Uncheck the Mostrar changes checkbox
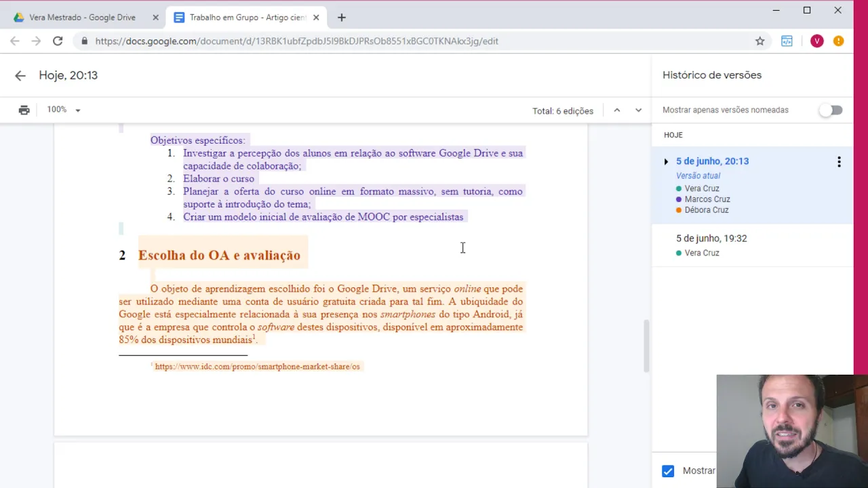Screen dimensions: 868x488 pos(668,471)
